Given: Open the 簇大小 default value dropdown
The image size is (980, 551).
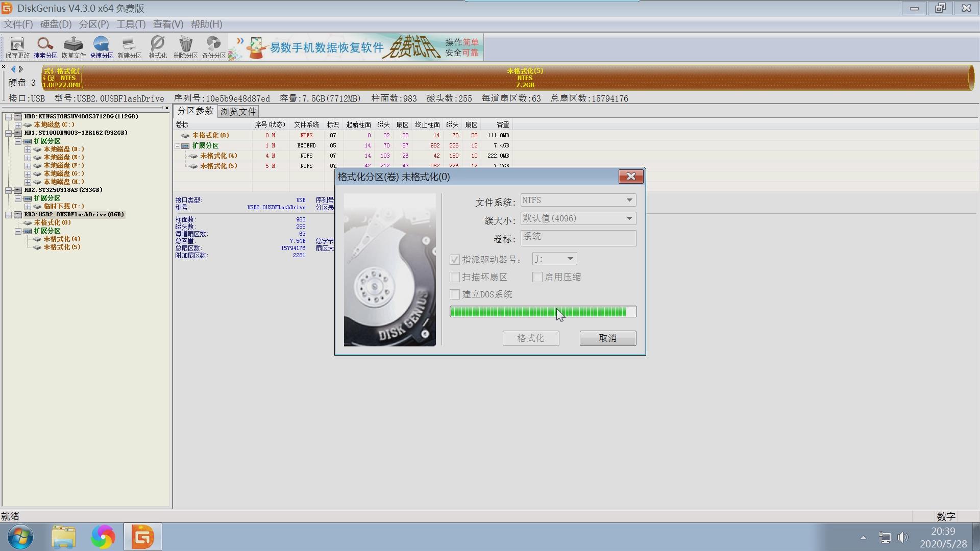Looking at the screenshot, I should [x=629, y=218].
